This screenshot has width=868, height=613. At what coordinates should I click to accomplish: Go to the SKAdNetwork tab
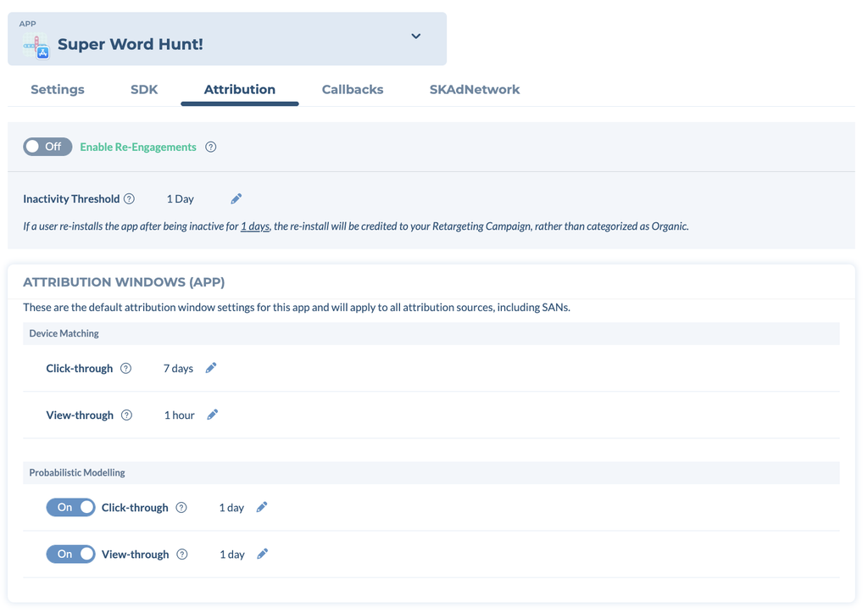click(x=475, y=90)
